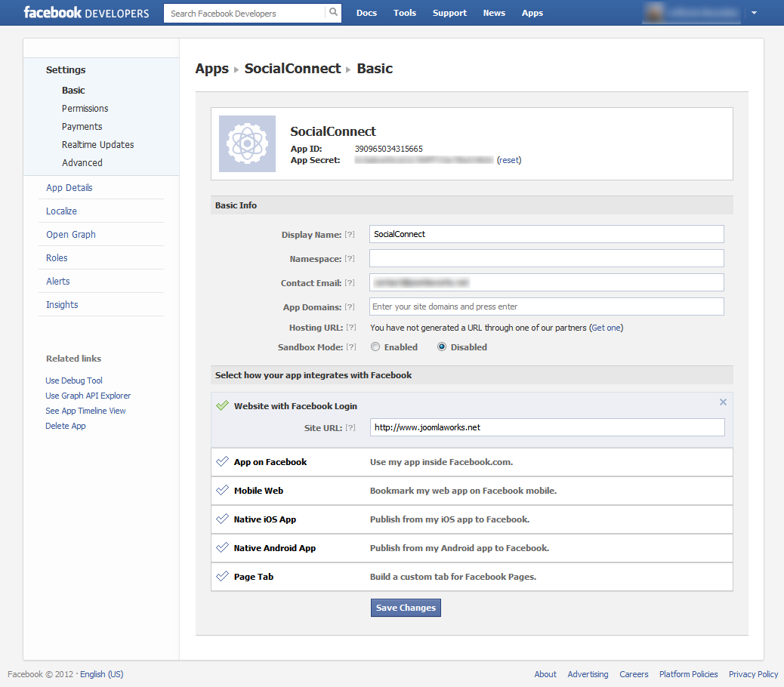Click the Facebook Developers logo

(x=87, y=13)
